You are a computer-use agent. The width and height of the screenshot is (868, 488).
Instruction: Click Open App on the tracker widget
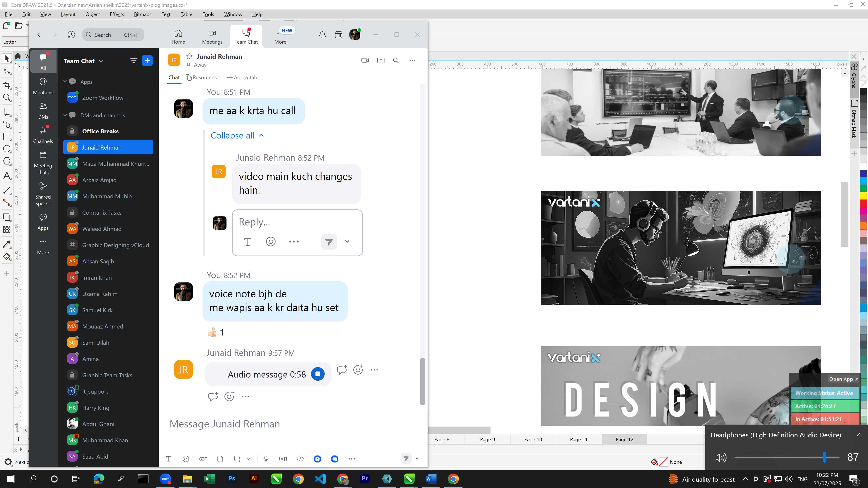tap(843, 379)
